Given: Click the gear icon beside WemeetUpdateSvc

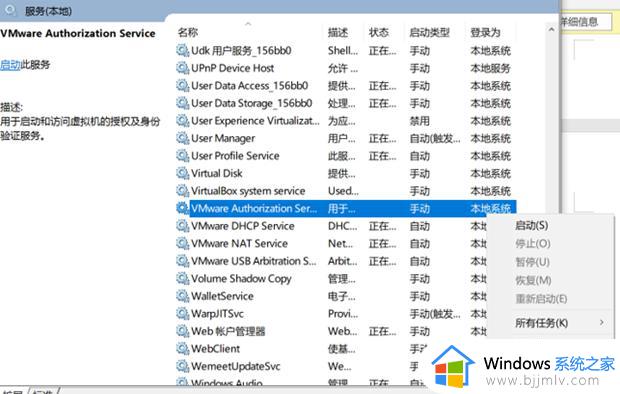Looking at the screenshot, I should coord(182,366).
